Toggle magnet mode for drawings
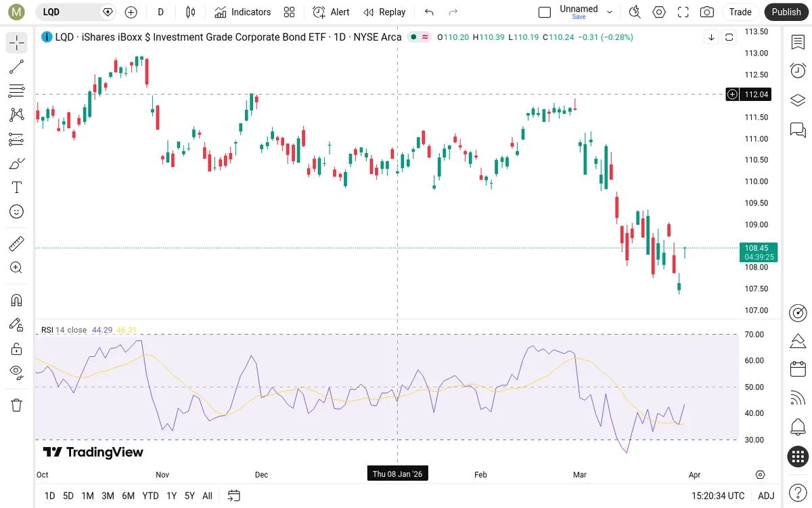 [x=17, y=300]
